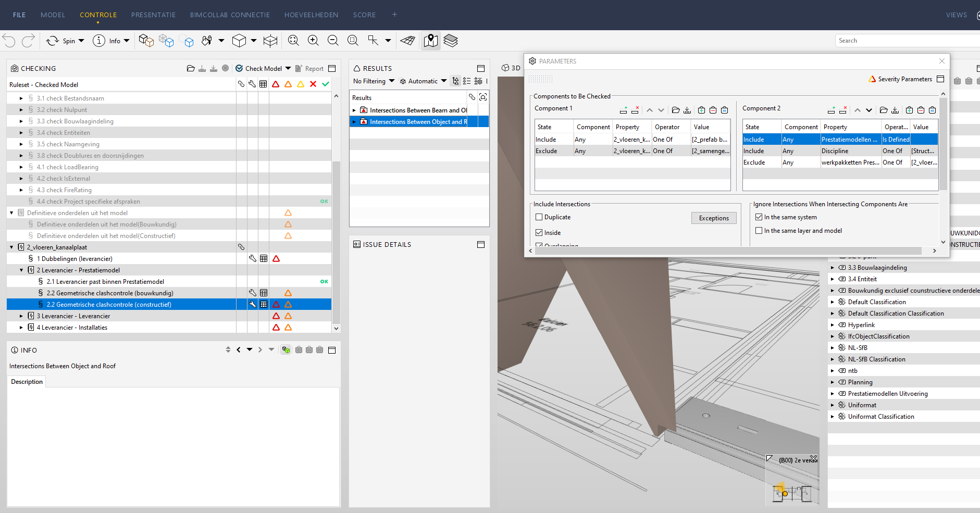Expand the NL-SfB classification node

tap(833, 347)
